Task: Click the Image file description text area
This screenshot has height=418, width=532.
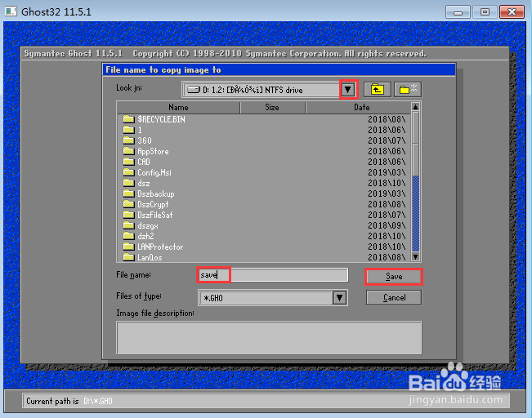Action: click(x=269, y=338)
